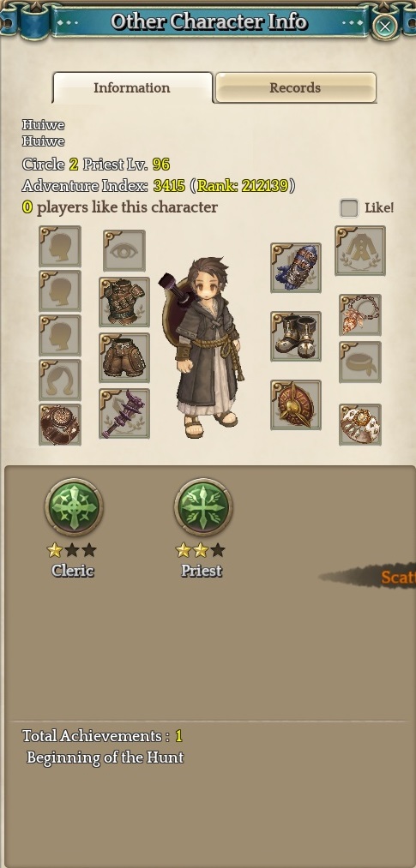Click the purple mace weapon slot

[124, 414]
